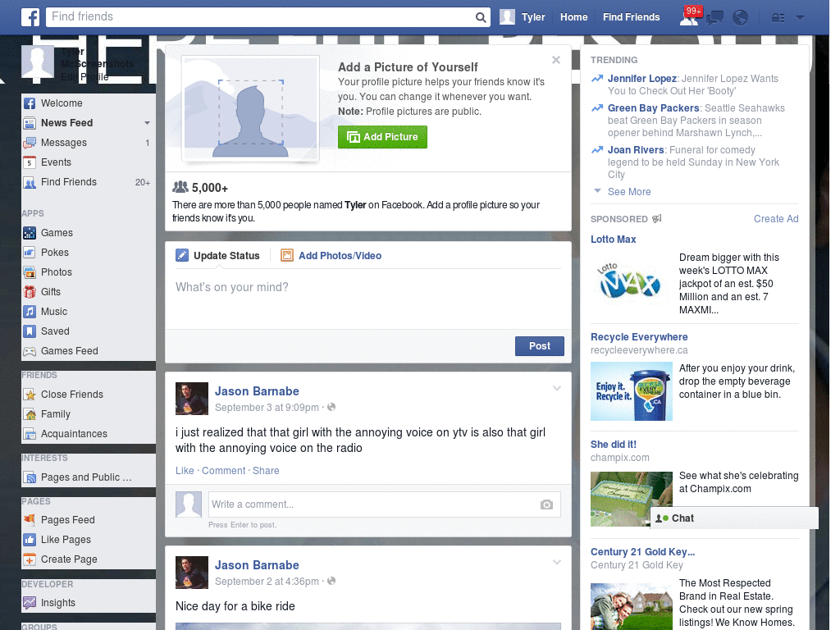Screen dimensions: 840x630
Task: Open friend requests icon with 99+ badge
Action: click(689, 17)
